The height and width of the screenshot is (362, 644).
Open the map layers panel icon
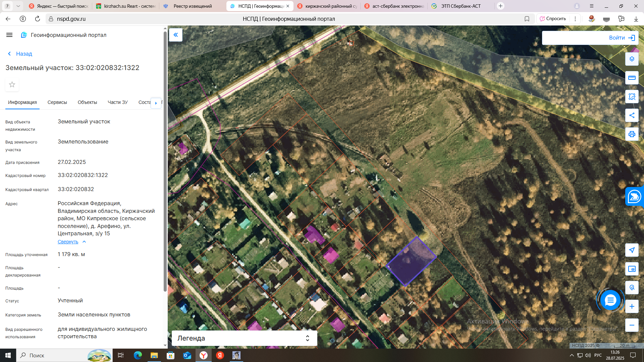[632, 59]
